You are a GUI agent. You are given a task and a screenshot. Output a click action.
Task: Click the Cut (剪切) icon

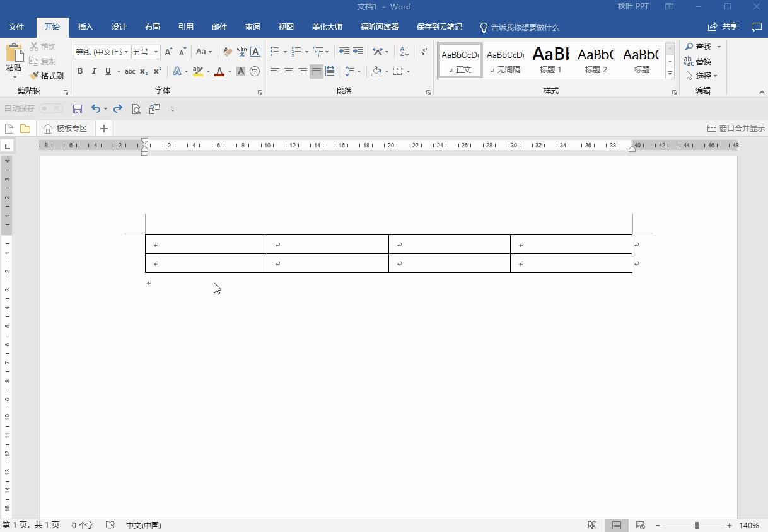tap(43, 47)
